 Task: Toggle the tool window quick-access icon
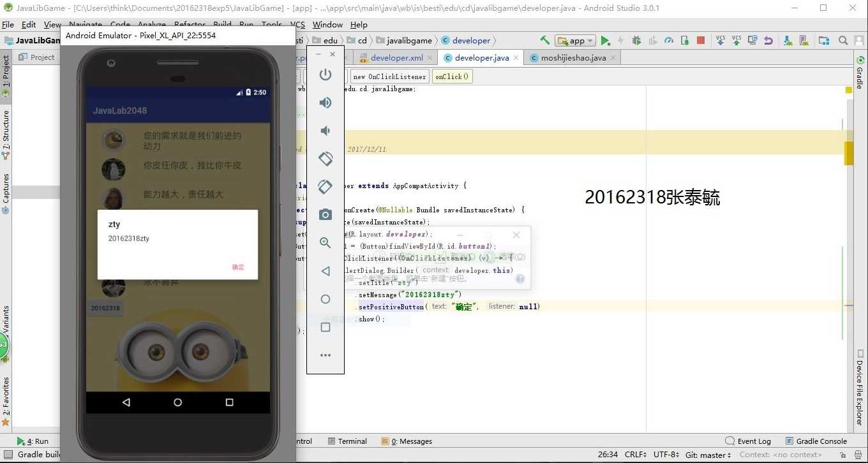[8, 455]
